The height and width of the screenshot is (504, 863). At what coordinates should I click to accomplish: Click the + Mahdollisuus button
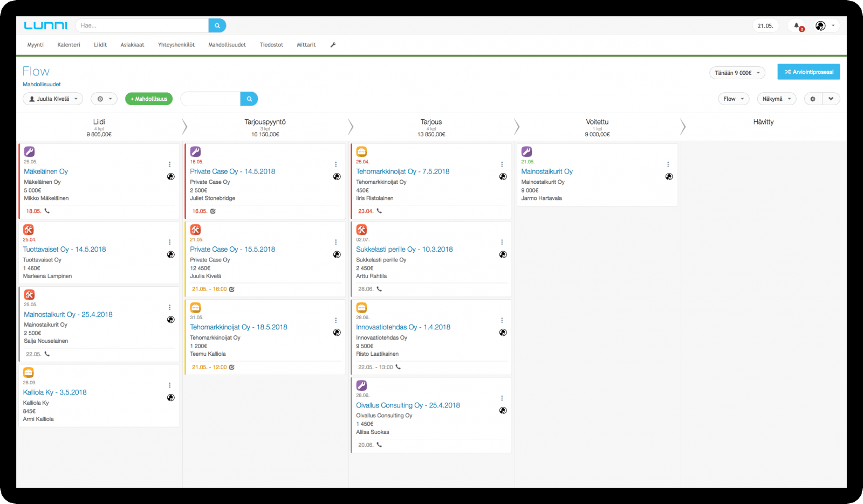[x=149, y=99]
